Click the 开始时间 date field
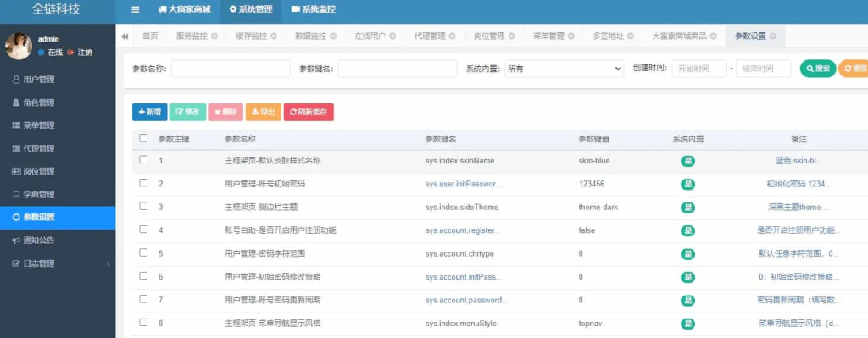 [699, 69]
